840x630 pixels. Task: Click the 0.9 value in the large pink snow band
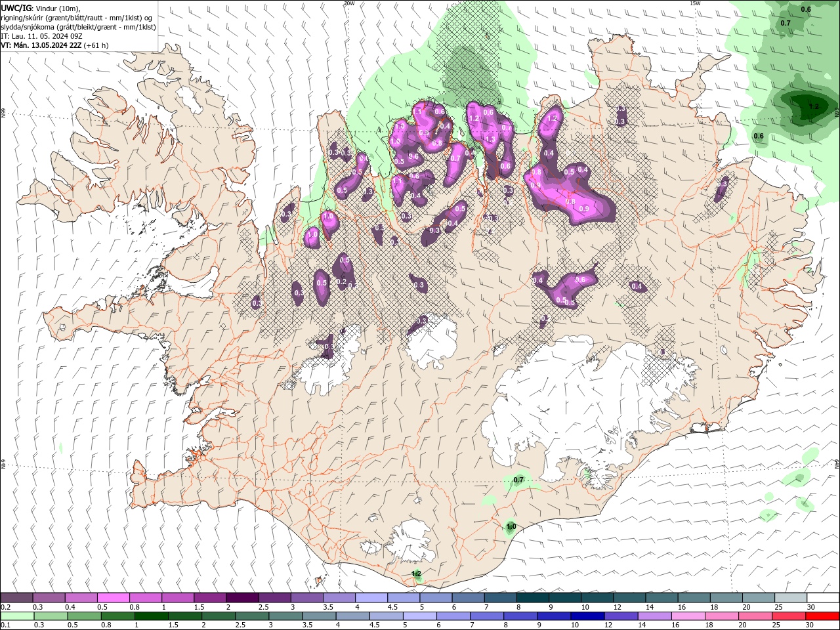[x=585, y=208]
